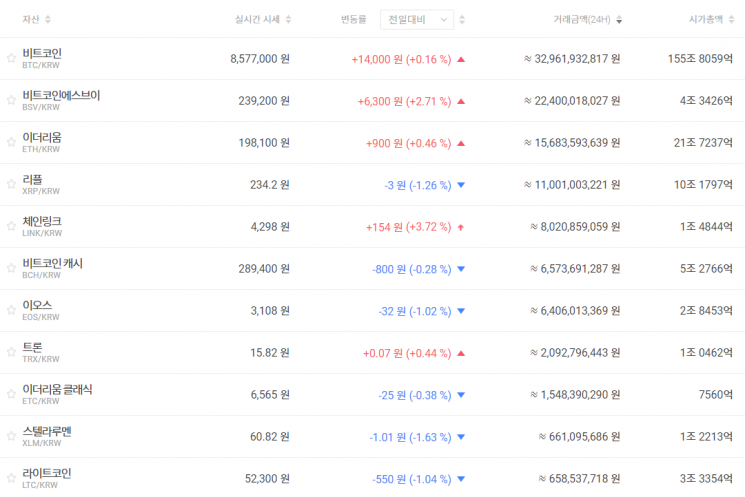Click the 7560억 market cap

tap(716, 394)
